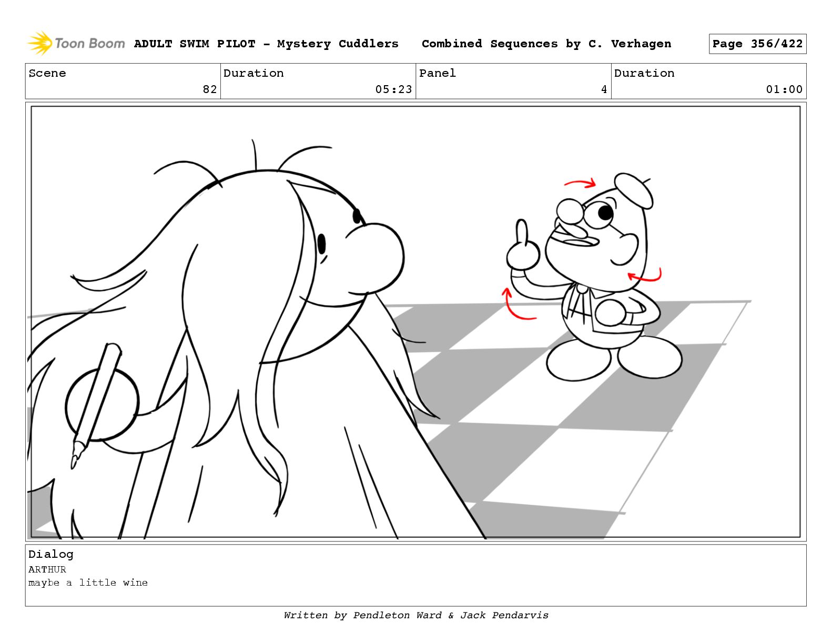The image size is (832, 644).
Task: Click the Toon Boom logo
Action: (x=76, y=43)
